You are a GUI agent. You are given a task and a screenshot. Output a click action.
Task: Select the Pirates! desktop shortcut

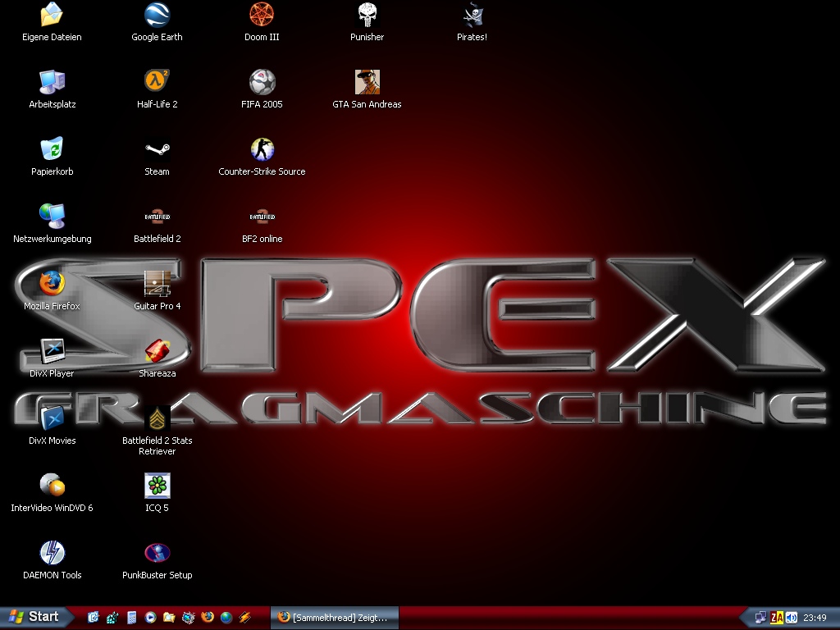pyautogui.click(x=472, y=15)
